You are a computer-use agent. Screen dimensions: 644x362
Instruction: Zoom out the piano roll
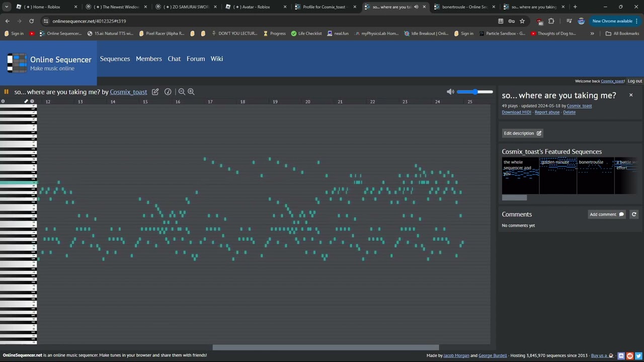click(182, 92)
